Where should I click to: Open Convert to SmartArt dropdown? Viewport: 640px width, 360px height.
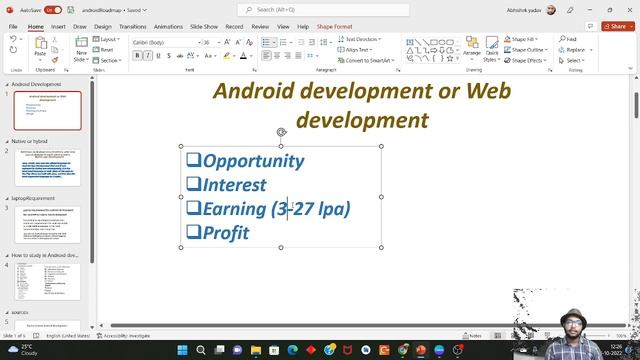(367, 60)
